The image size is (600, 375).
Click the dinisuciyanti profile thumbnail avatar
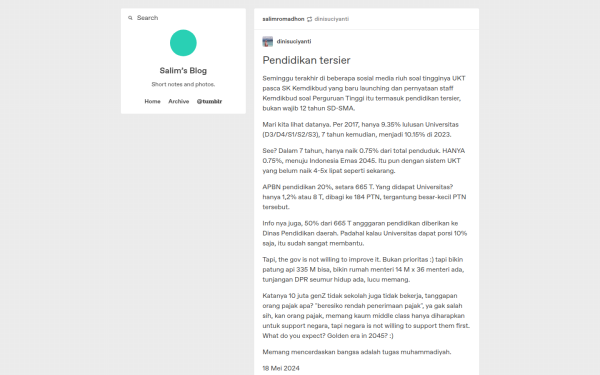click(267, 41)
